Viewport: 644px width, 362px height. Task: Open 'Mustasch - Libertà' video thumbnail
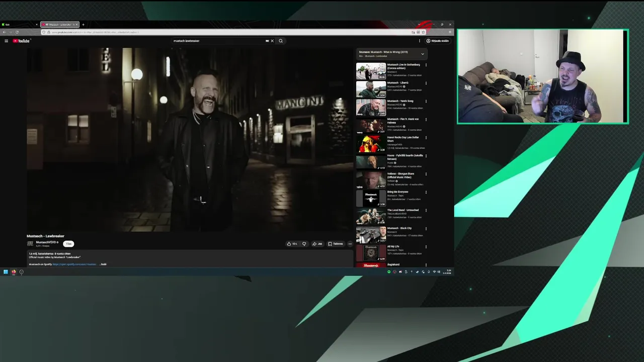coord(371,89)
